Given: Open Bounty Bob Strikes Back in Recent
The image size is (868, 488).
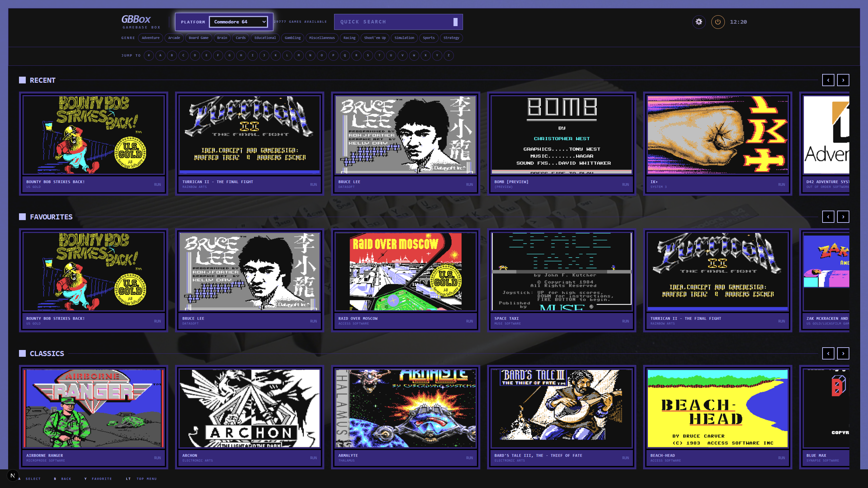Looking at the screenshot, I should 94,135.
